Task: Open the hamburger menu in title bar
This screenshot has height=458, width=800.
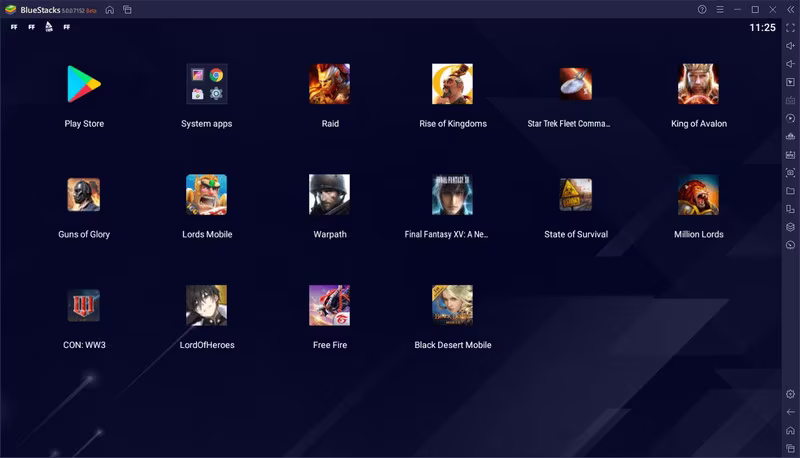Action: (720, 10)
